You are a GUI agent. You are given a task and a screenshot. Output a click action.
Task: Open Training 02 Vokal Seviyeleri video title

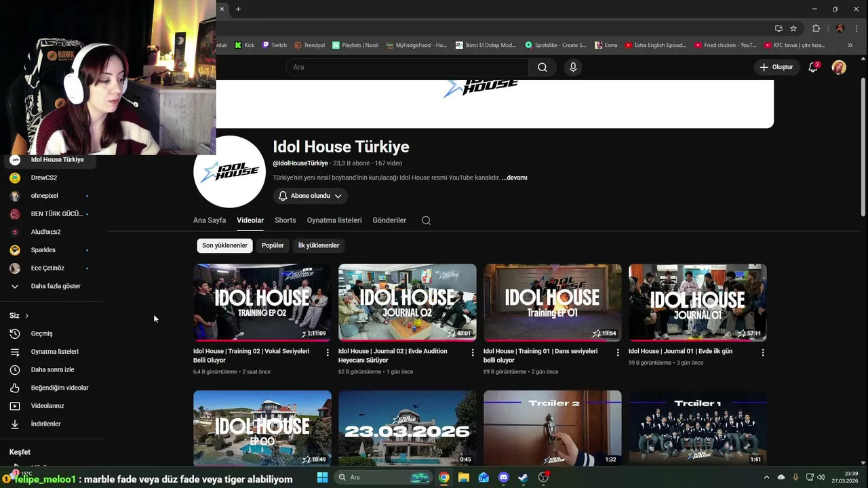pos(251,356)
